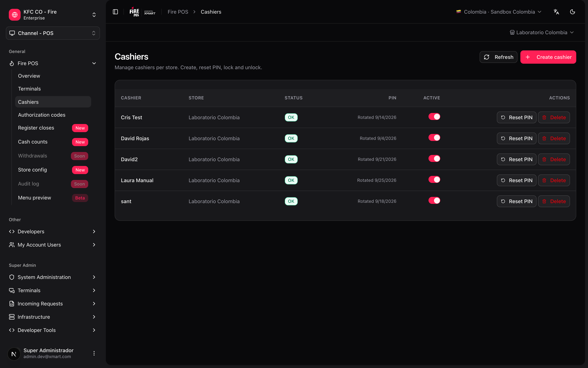Click the KFC CO globe logo
The height and width of the screenshot is (368, 588).
(x=15, y=15)
